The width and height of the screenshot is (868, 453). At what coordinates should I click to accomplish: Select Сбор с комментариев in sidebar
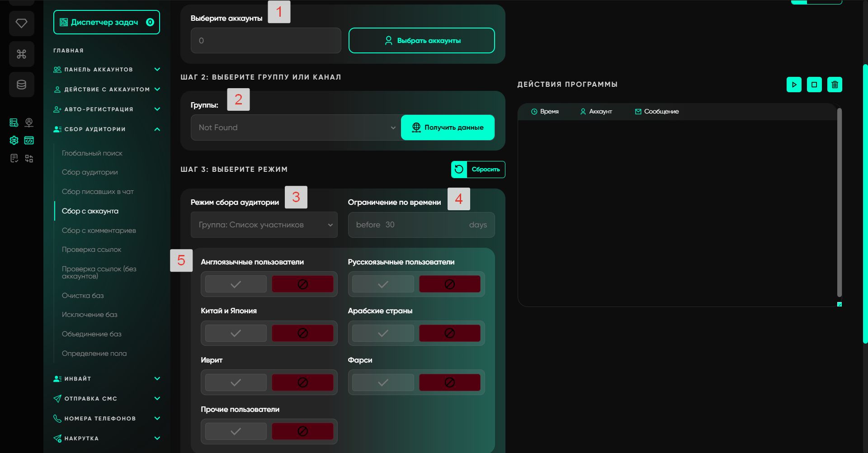pyautogui.click(x=99, y=231)
